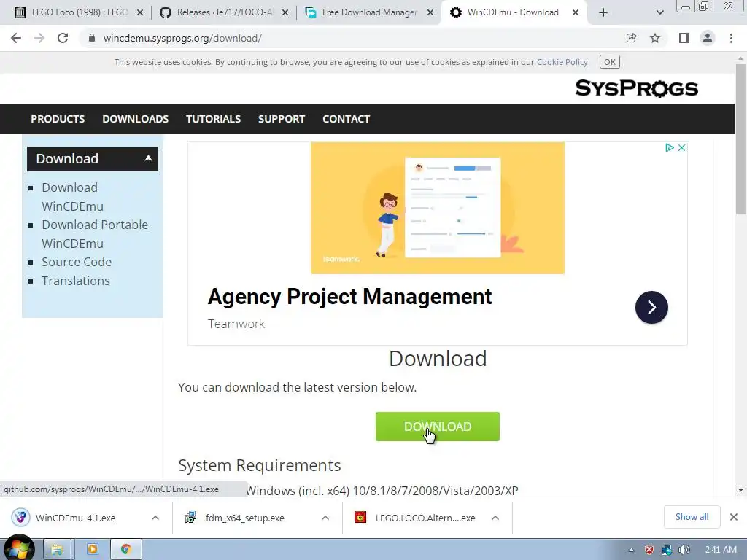Collapse the Download sidebar section
747x560 pixels.
(93, 158)
